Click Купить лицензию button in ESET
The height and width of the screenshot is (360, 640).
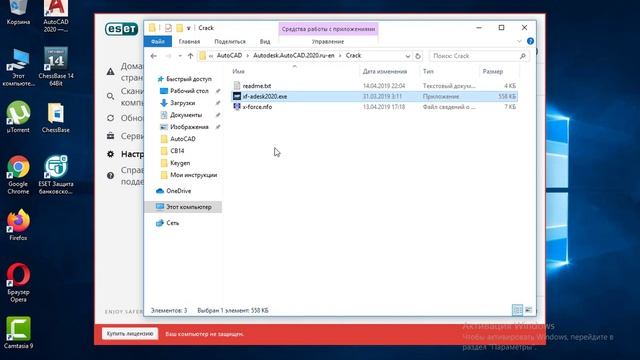[130, 333]
